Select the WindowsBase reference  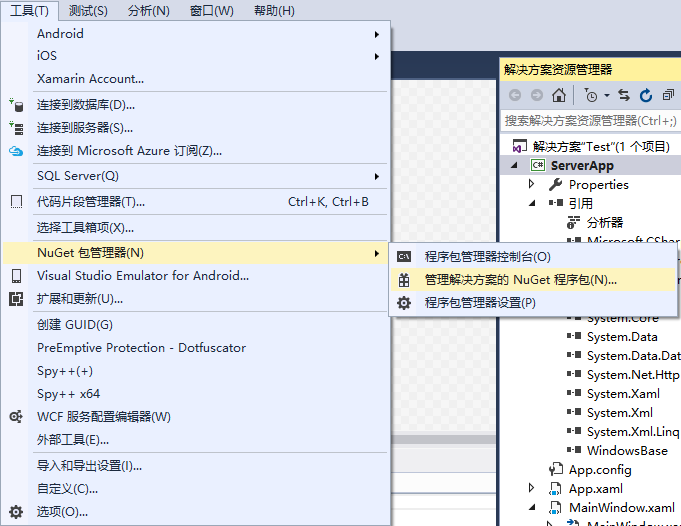pyautogui.click(x=627, y=451)
